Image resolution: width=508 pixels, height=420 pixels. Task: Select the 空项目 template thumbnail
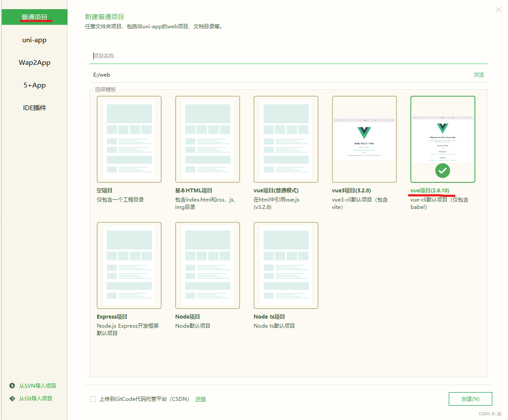point(129,139)
